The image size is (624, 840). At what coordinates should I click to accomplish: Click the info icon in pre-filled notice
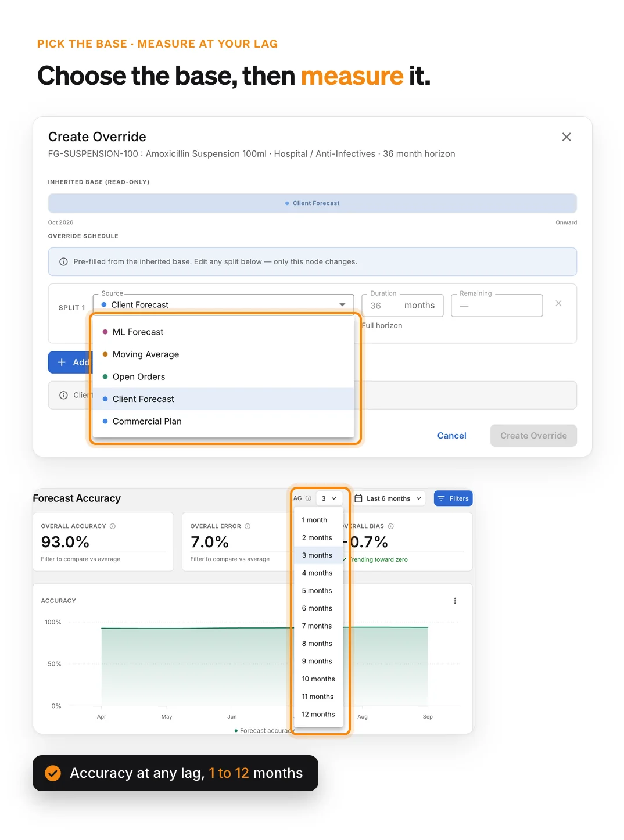click(63, 262)
